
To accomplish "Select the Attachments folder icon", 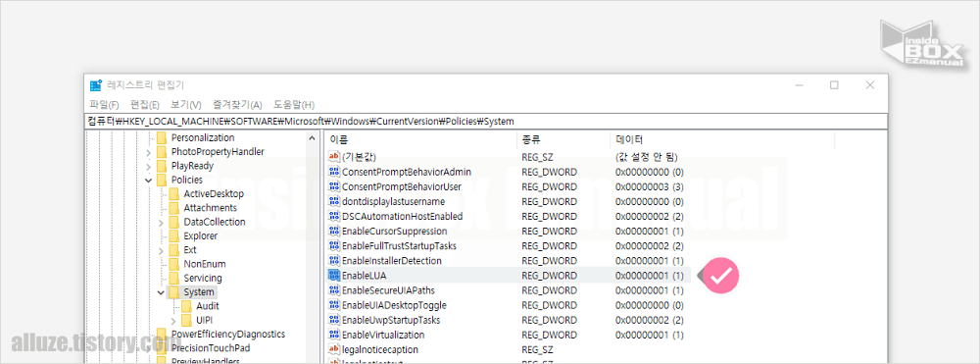I will (x=174, y=208).
